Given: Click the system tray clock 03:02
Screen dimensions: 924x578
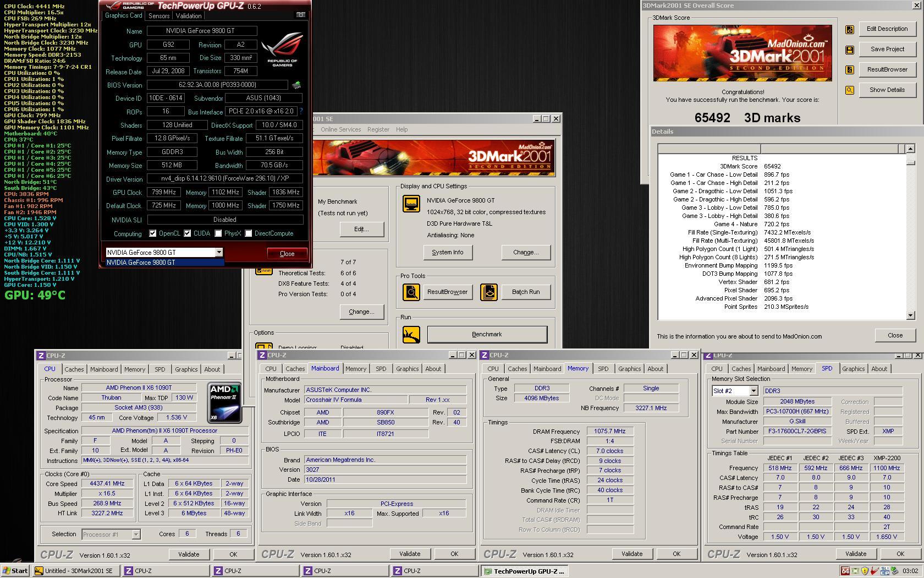Looking at the screenshot, I should point(910,571).
